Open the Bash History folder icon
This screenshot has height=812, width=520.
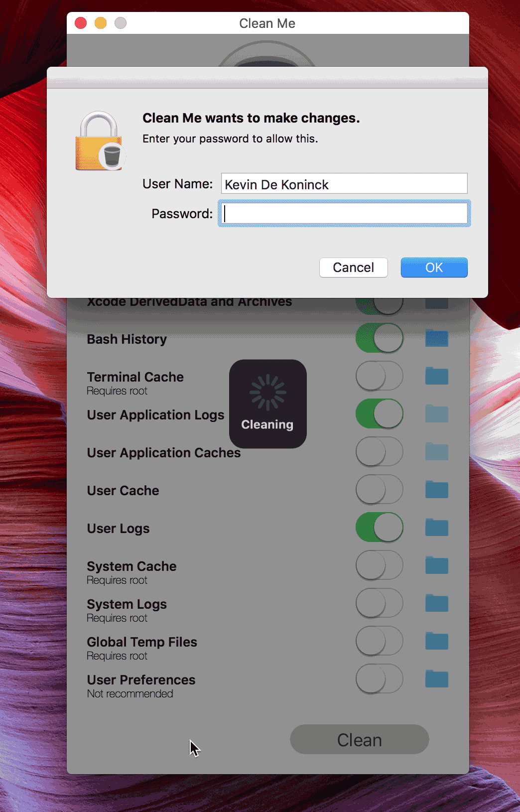tap(437, 338)
